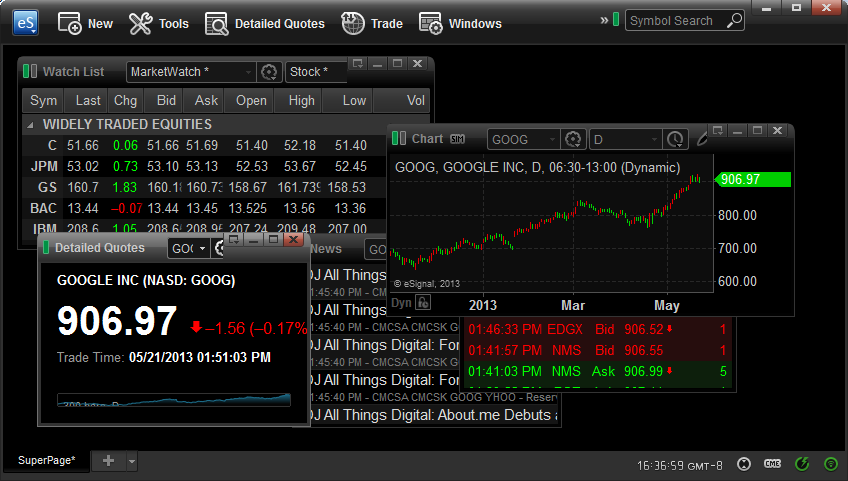Click the SIM badge in Chart title
The image size is (848, 481).
(458, 139)
